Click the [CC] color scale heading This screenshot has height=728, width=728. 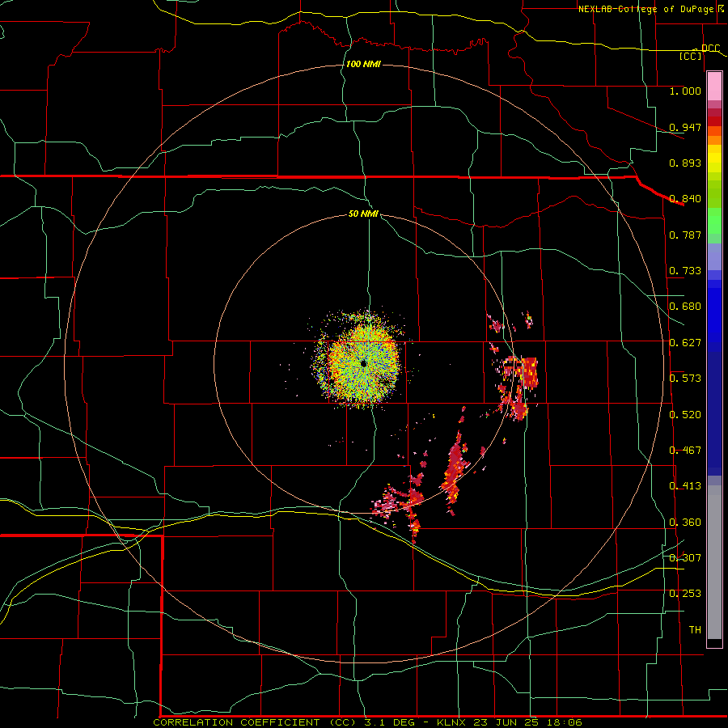[x=691, y=56]
